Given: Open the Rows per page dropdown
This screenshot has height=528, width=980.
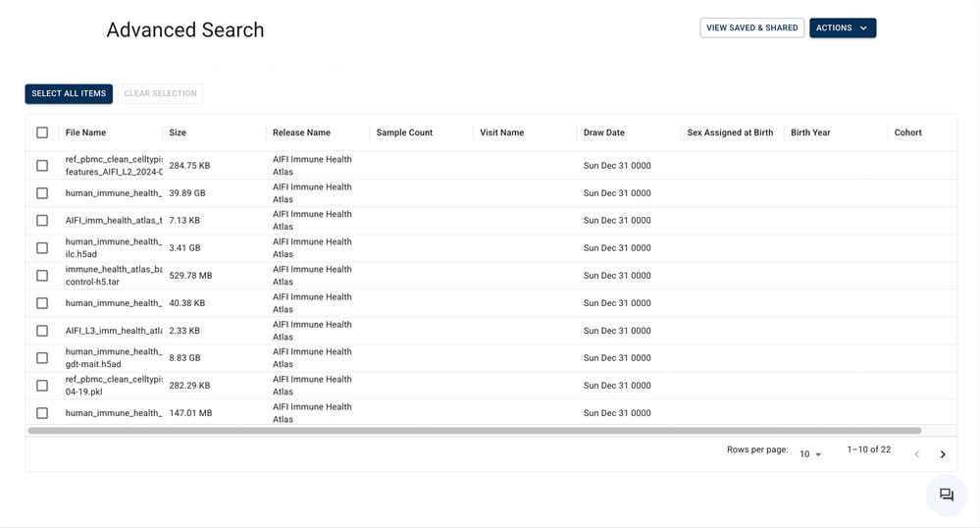Looking at the screenshot, I should click(810, 454).
